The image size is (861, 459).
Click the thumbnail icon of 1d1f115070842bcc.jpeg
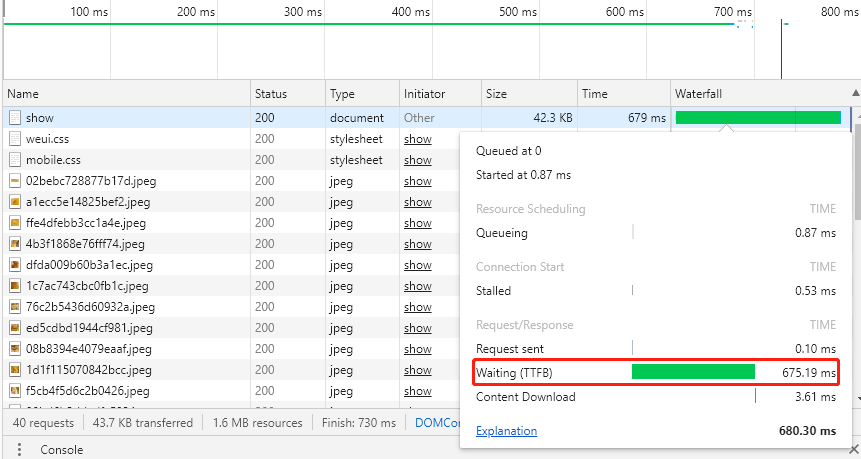(15, 370)
